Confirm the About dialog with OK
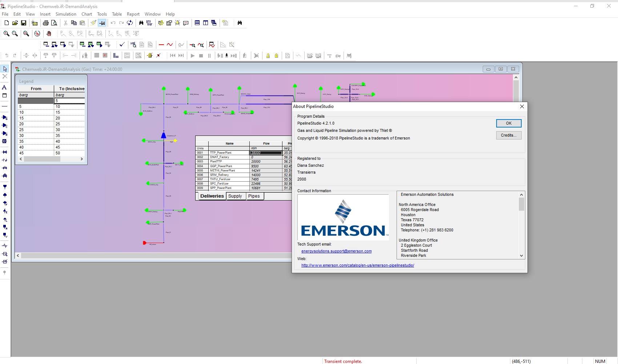 tap(509, 124)
